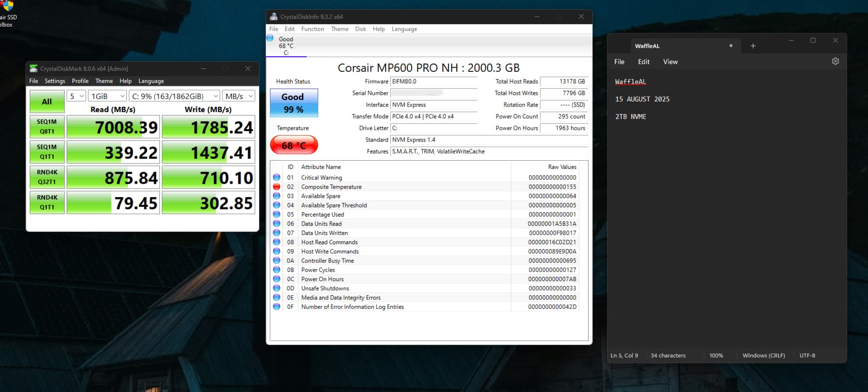This screenshot has width=868, height=392.
Task: Click the Critical Warning blue status orb
Action: pos(277,177)
